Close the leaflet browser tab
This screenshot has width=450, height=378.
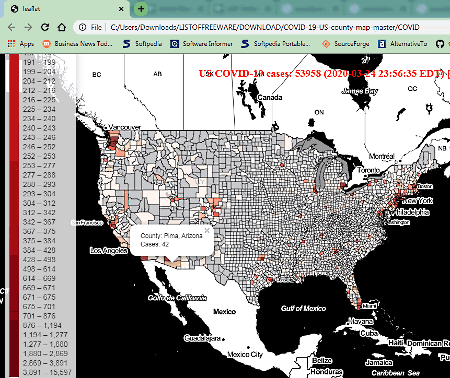[121, 9]
